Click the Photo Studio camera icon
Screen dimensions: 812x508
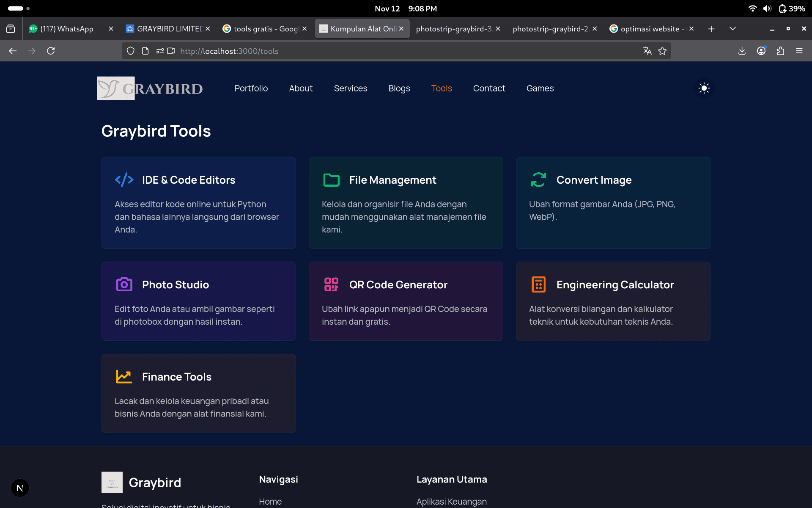(124, 284)
